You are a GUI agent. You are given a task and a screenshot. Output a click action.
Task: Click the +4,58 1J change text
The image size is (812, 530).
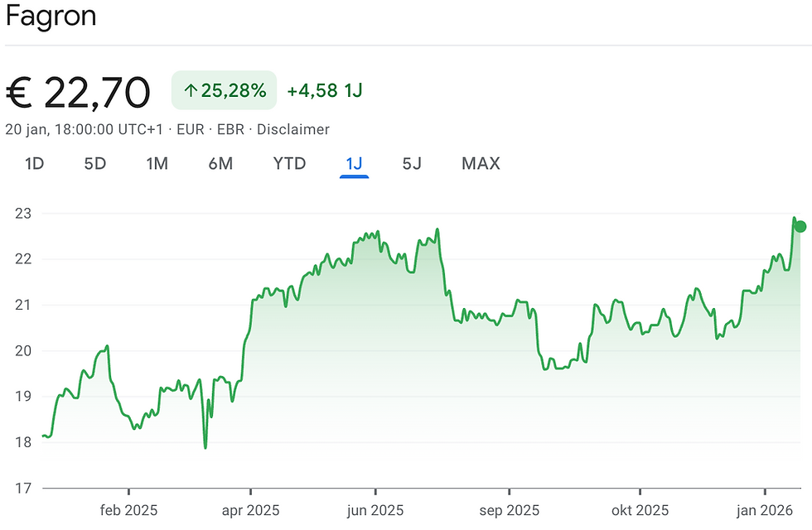click(x=325, y=90)
